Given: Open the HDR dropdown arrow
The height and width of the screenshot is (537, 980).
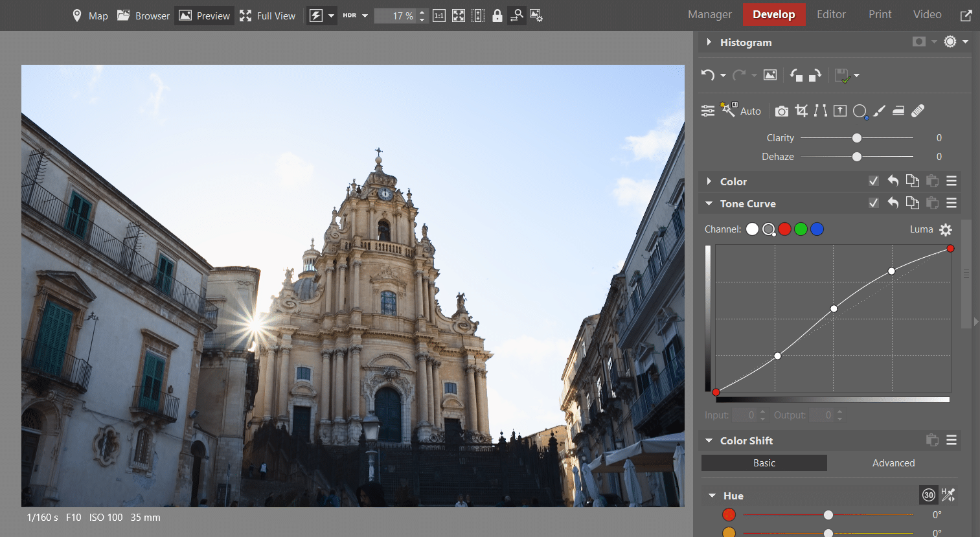Looking at the screenshot, I should click(x=365, y=16).
